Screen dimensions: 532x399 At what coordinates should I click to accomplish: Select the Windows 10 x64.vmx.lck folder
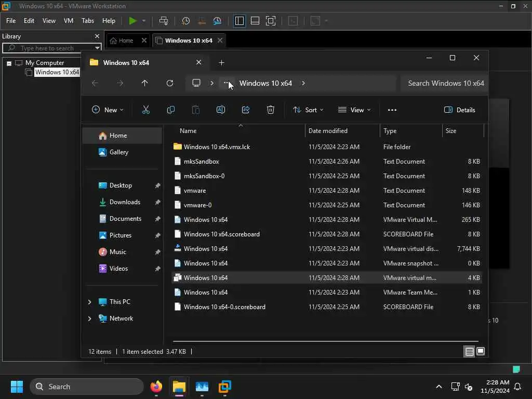[x=327, y=147]
